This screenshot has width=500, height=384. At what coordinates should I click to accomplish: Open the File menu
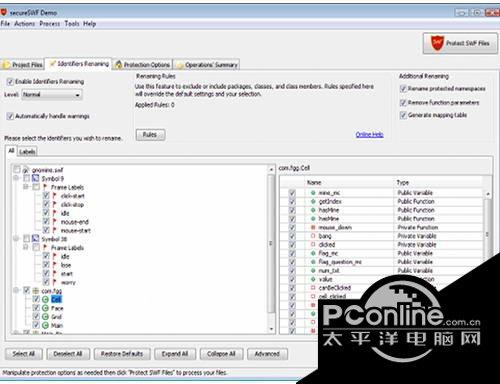5,24
